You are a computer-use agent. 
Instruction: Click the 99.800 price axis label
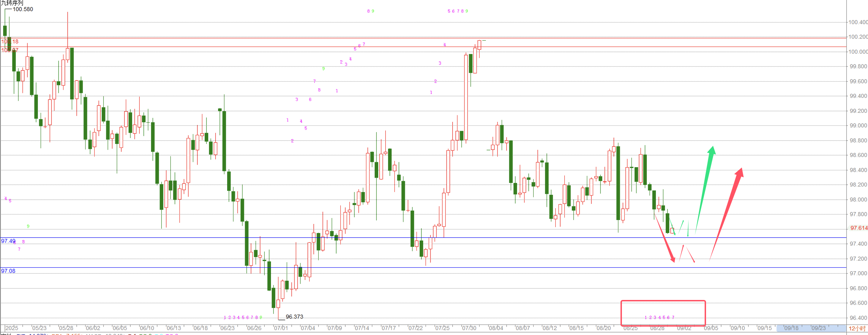(859, 67)
